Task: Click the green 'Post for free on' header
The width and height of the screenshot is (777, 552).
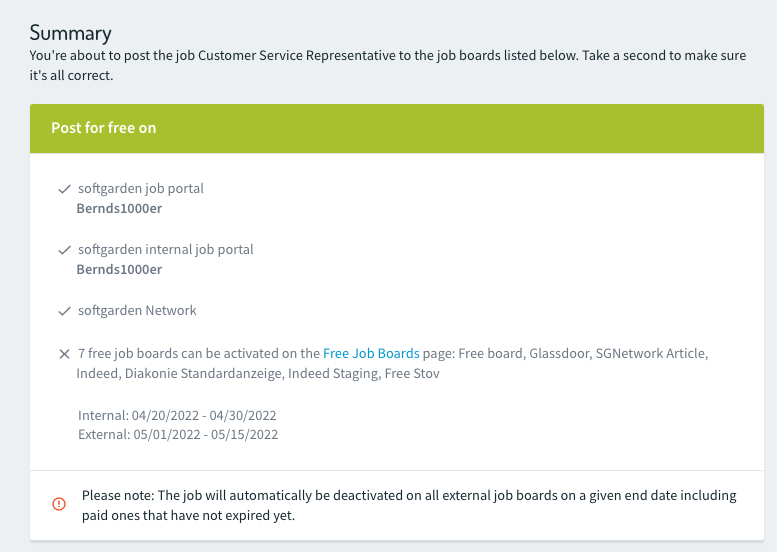Action: coord(397,128)
